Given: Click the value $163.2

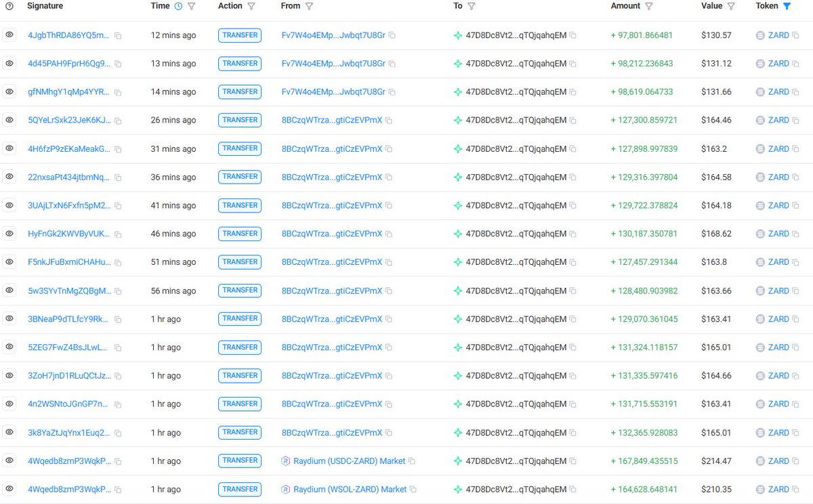Looking at the screenshot, I should click(x=714, y=149).
